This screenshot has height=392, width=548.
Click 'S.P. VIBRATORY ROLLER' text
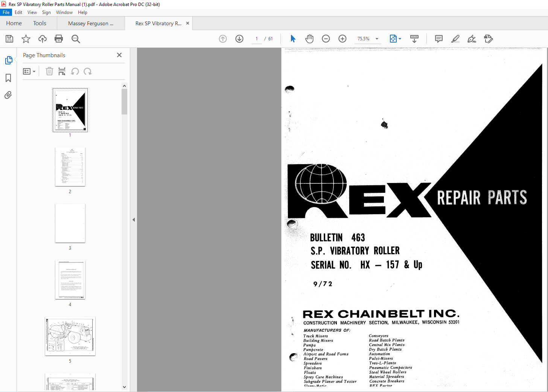[355, 251]
